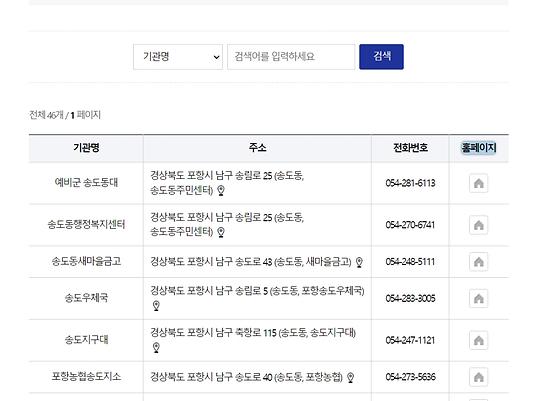Select the 예비군 송도동대 name cell
The width and height of the screenshot is (560, 401).
tap(86, 183)
